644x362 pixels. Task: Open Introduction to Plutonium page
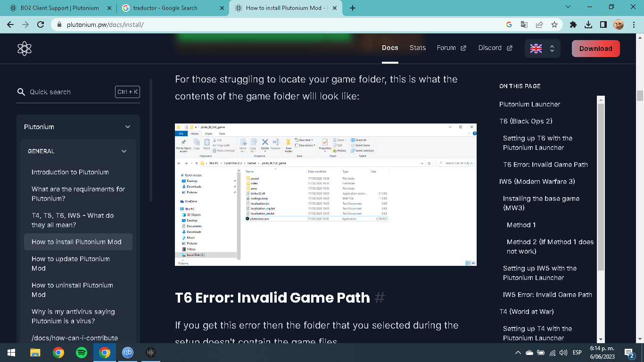70,172
